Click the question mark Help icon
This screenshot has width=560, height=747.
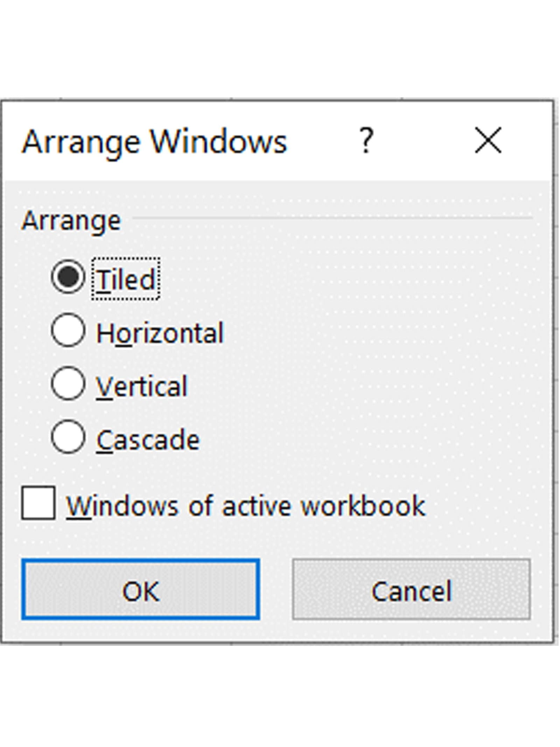[366, 140]
